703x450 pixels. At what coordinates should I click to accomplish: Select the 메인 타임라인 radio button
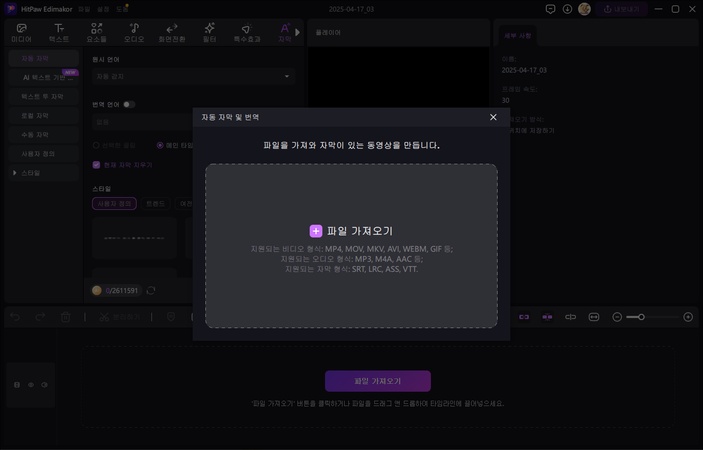(x=160, y=146)
